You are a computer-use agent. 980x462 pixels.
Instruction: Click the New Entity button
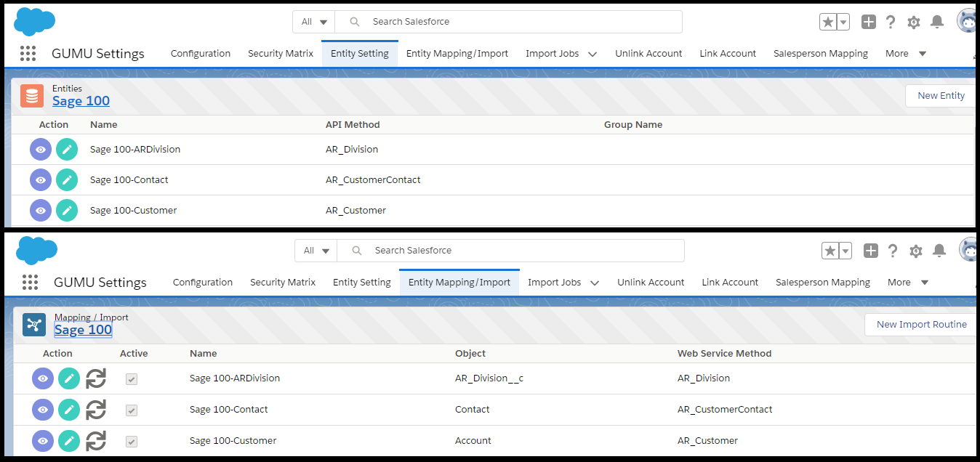coord(941,96)
